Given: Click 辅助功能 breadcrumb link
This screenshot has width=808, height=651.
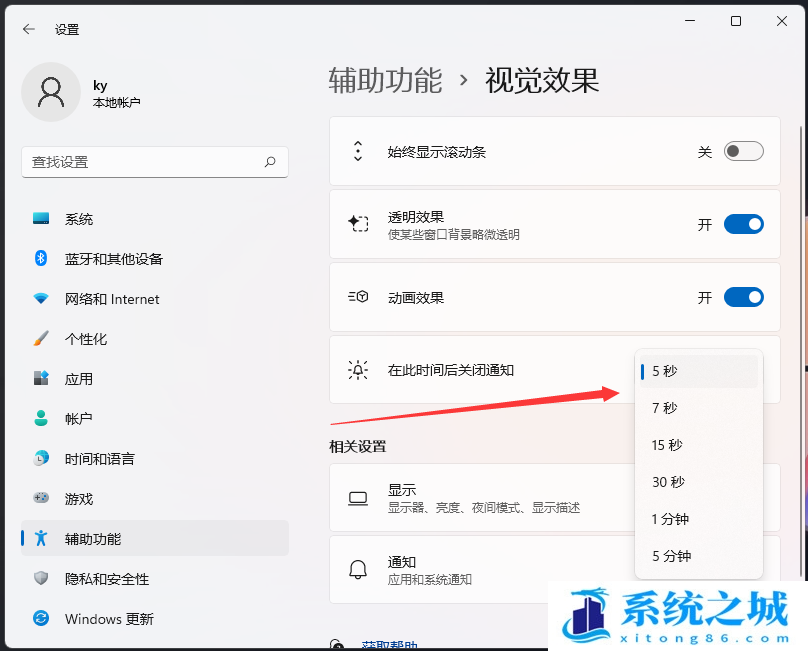Looking at the screenshot, I should pyautogui.click(x=385, y=80).
